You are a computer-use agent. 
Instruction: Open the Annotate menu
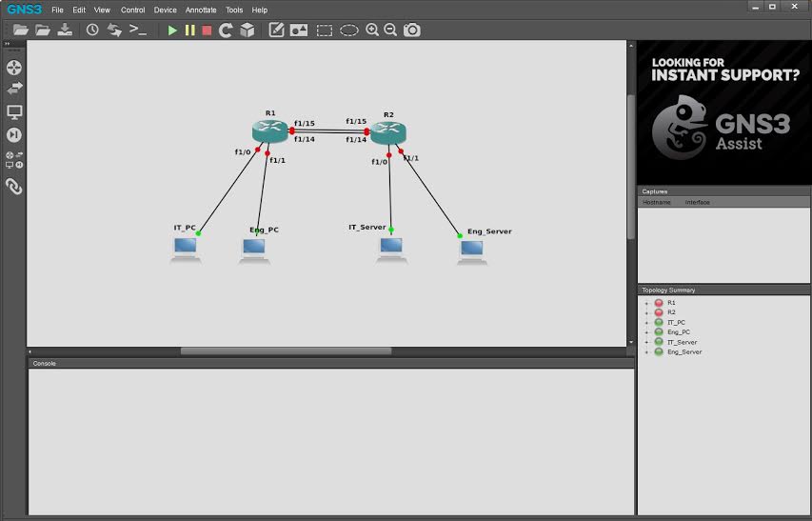[201, 10]
